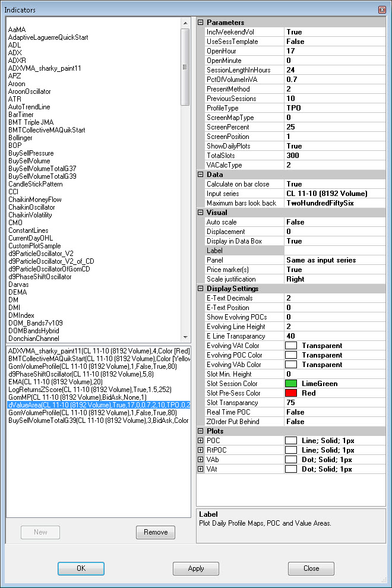Viewport: 392px width, 588px height.
Task: Click the empty Label value field
Action: click(x=335, y=251)
